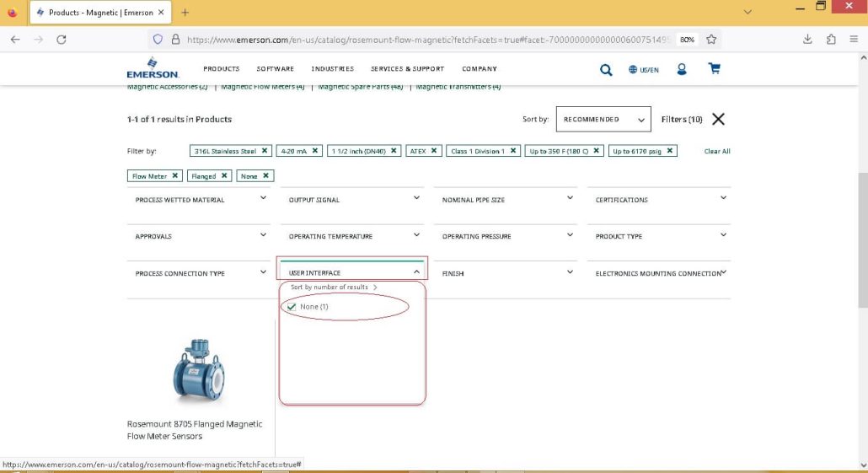Show tracking protection shield info
868x473 pixels.
(x=158, y=40)
